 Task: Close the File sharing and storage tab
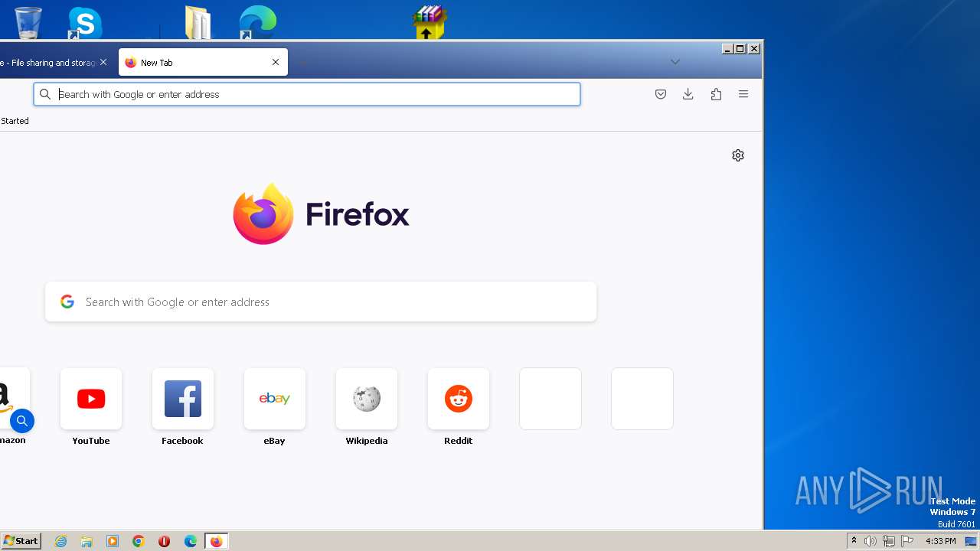click(x=103, y=63)
